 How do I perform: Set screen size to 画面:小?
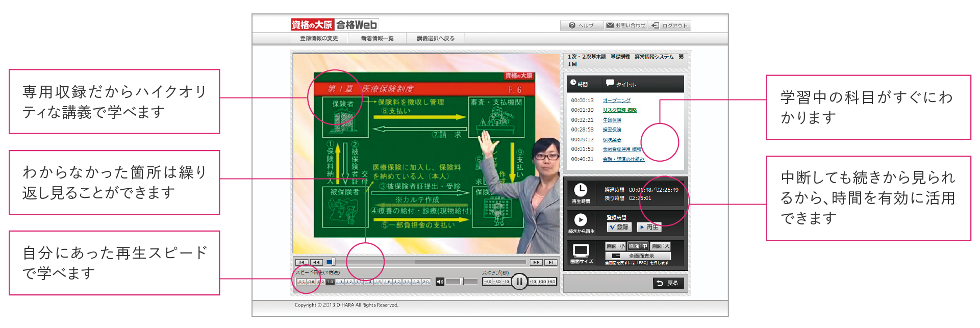click(615, 246)
